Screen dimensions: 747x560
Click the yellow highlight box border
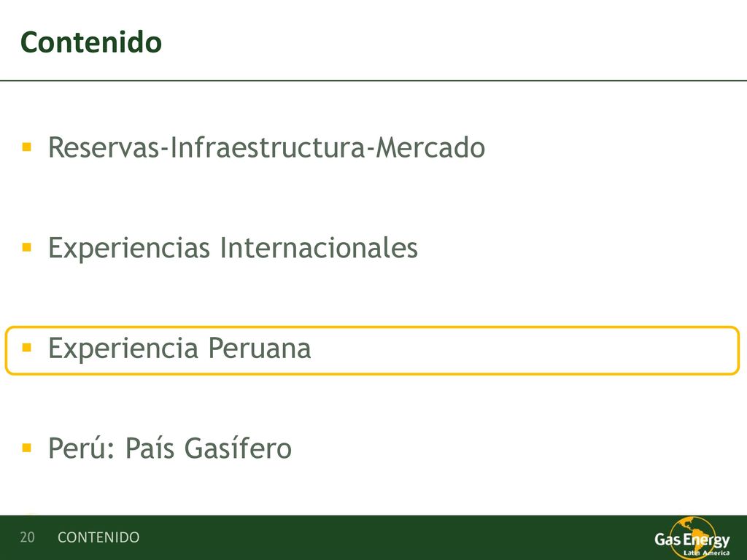(372, 327)
